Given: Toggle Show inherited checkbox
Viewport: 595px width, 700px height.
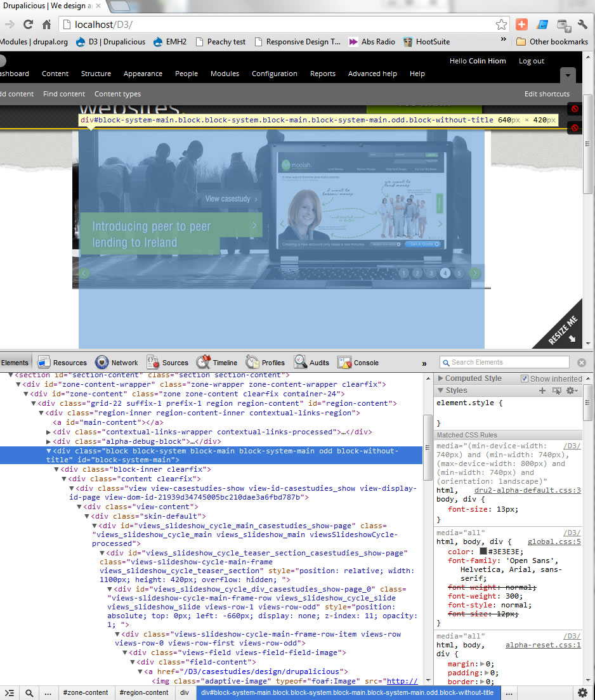Looking at the screenshot, I should 525,379.
